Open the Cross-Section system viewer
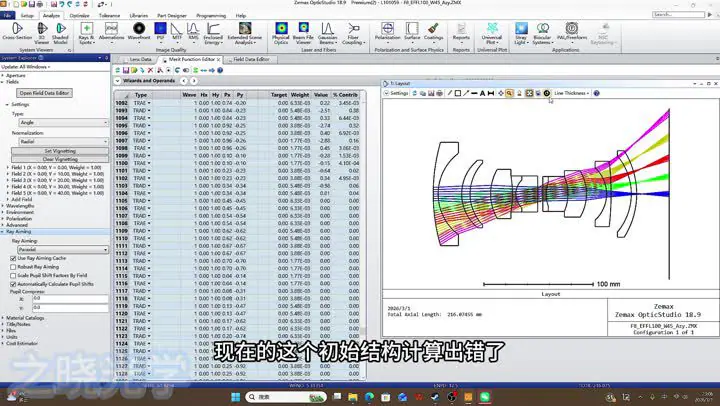 pos(17,32)
